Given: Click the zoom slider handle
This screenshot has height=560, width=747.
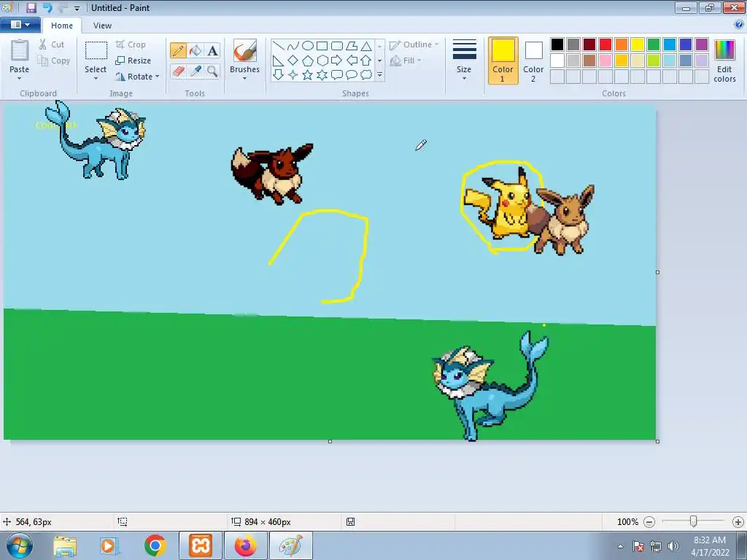Looking at the screenshot, I should pyautogui.click(x=694, y=521).
